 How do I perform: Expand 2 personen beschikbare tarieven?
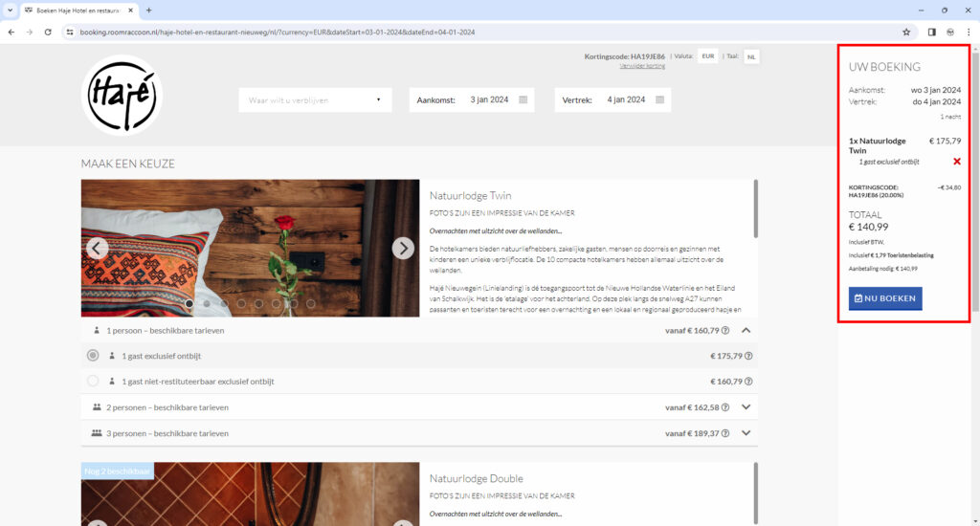[x=746, y=406]
